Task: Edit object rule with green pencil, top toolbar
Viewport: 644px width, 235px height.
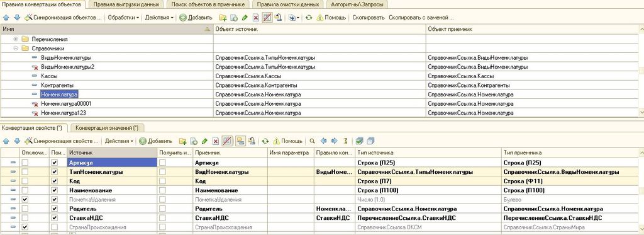Action: coord(245,18)
